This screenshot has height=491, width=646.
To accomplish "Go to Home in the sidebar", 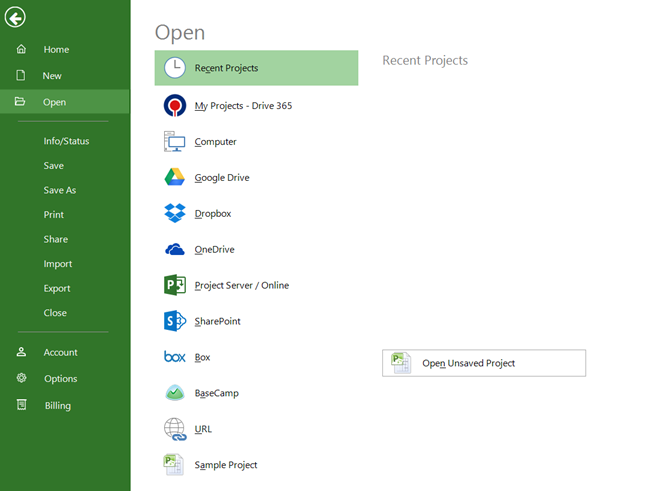I will [56, 49].
